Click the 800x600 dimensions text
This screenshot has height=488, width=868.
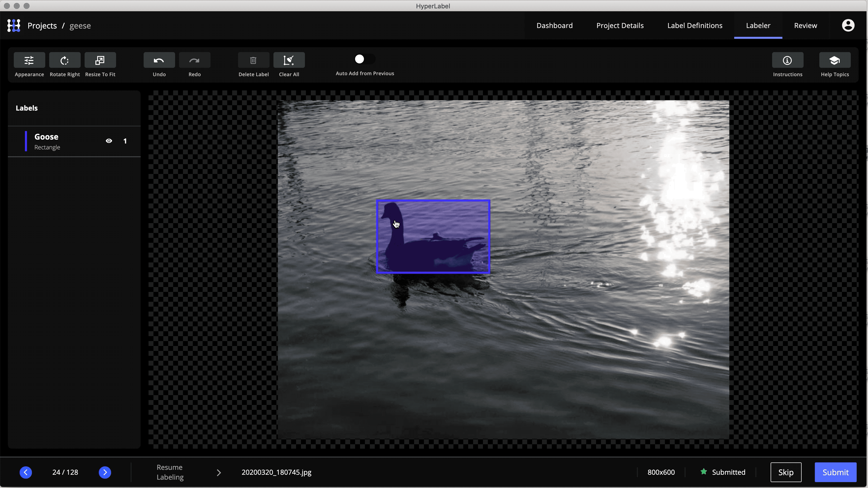click(661, 472)
